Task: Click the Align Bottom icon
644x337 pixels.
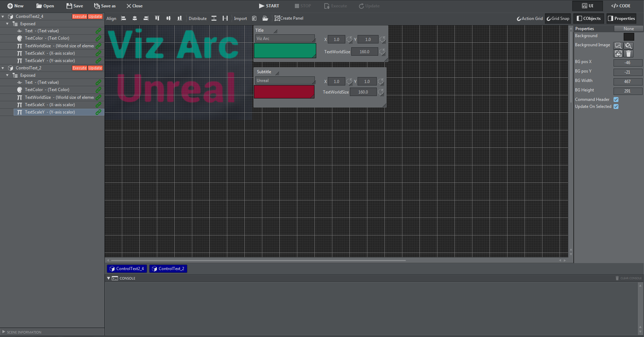Action: (180, 18)
